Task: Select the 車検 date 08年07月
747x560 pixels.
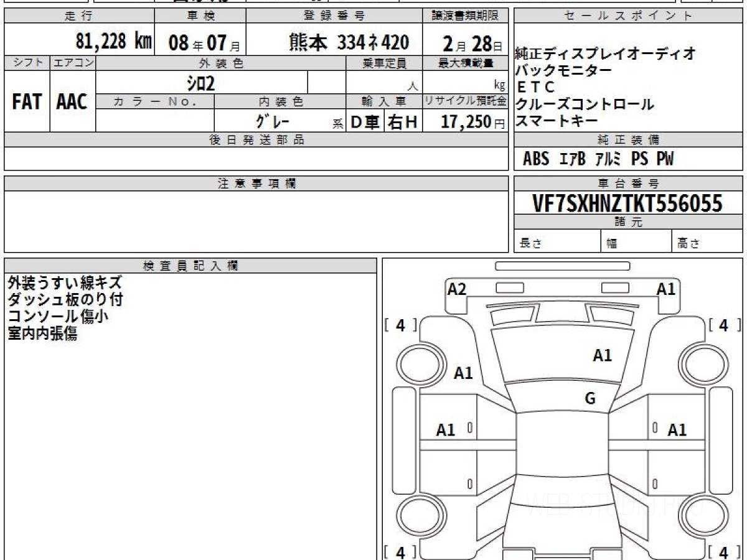Action: [200, 42]
